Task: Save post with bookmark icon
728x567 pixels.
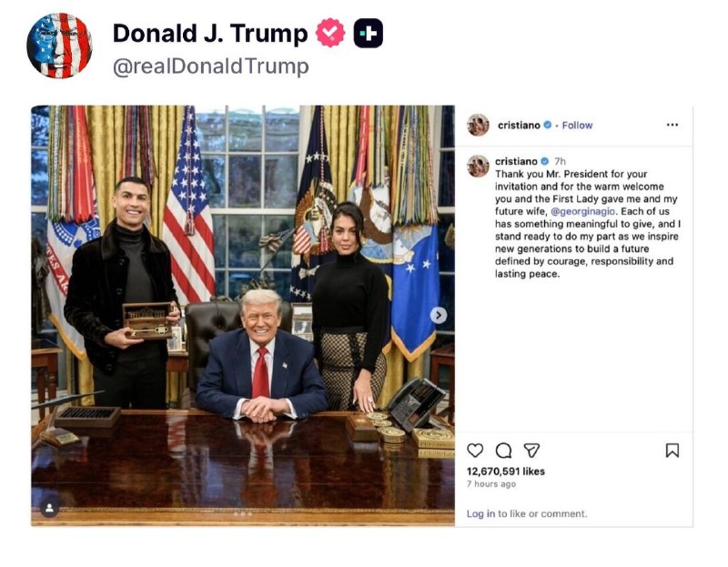Action: (672, 450)
